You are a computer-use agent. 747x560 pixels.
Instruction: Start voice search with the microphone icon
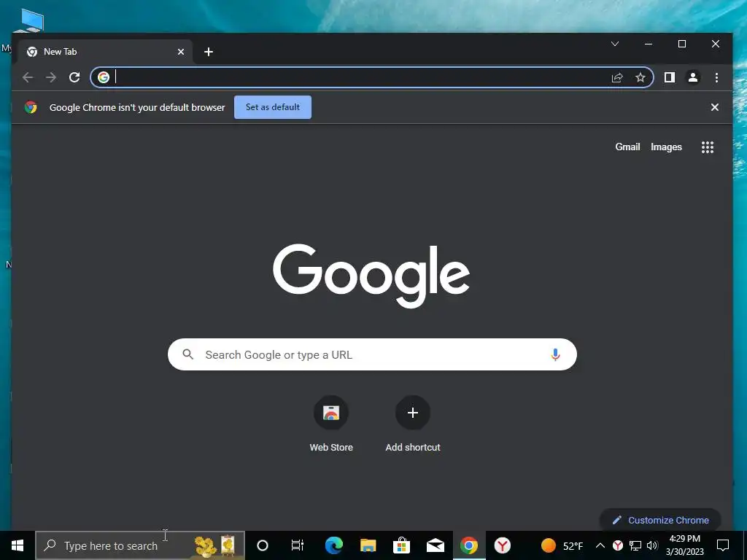[555, 354]
